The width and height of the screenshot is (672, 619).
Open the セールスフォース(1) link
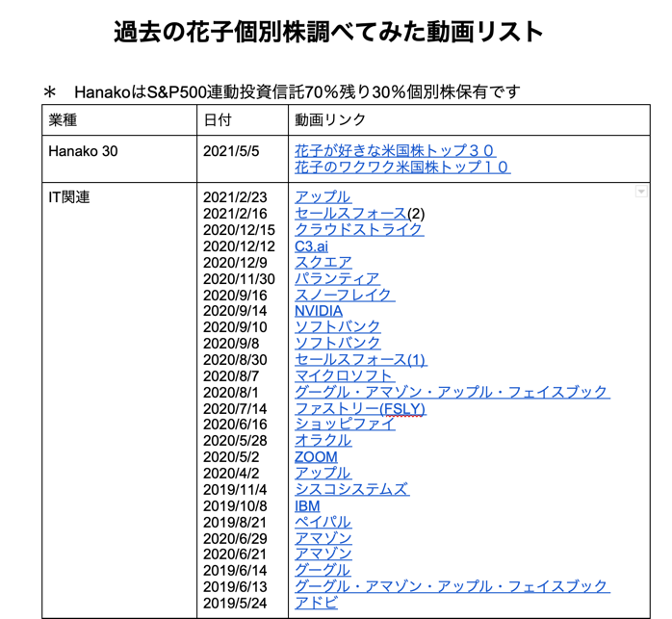click(360, 359)
